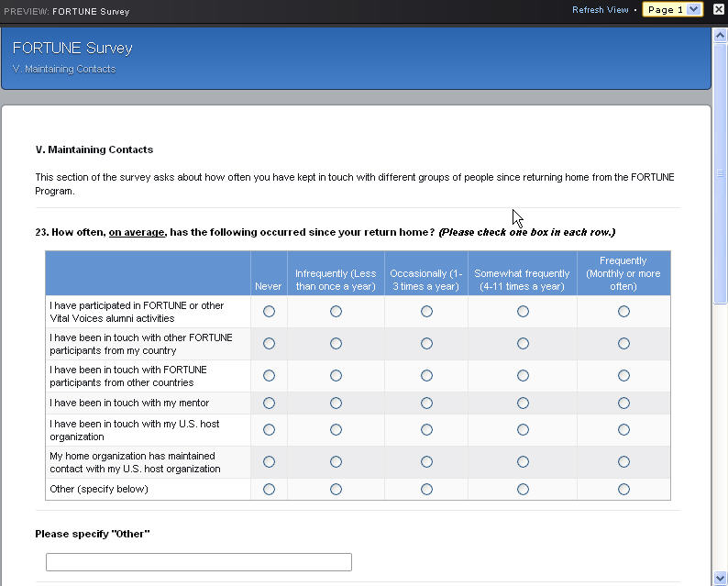Mark Never for participants from other countries
This screenshot has width=728, height=586.
pyautogui.click(x=269, y=376)
